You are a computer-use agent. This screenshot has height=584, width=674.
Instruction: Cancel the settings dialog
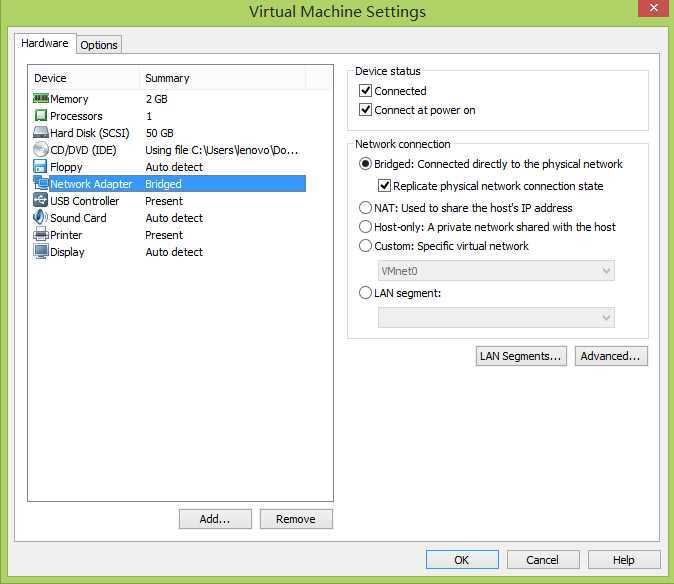(x=543, y=560)
